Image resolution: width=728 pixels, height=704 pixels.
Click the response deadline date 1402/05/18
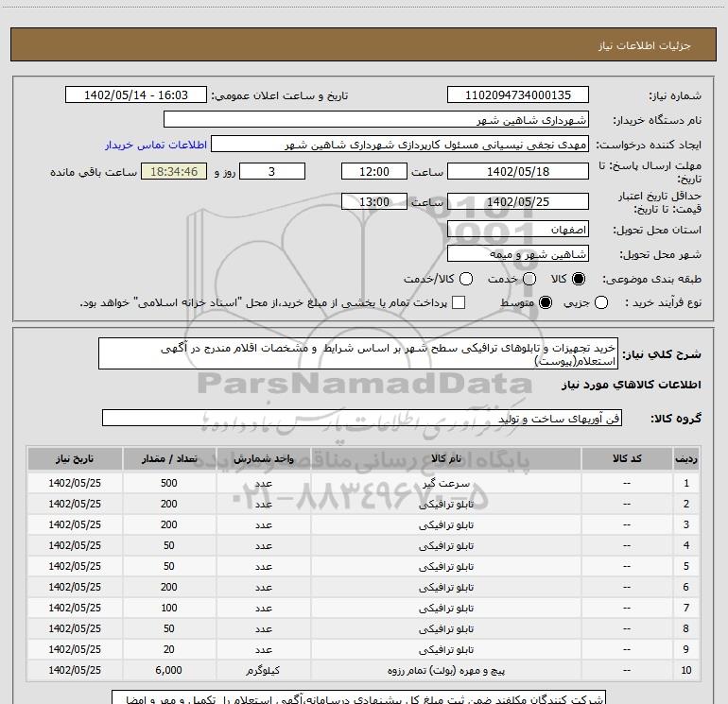(x=518, y=171)
